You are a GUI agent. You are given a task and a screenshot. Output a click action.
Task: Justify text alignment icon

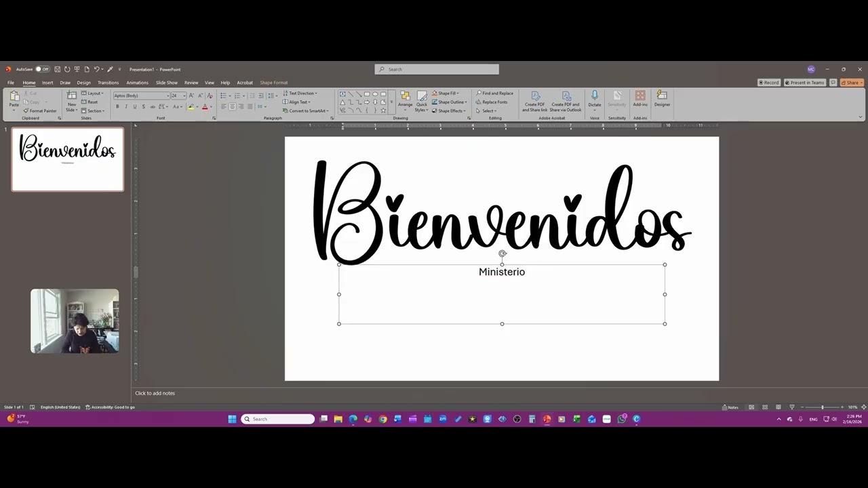(250, 106)
